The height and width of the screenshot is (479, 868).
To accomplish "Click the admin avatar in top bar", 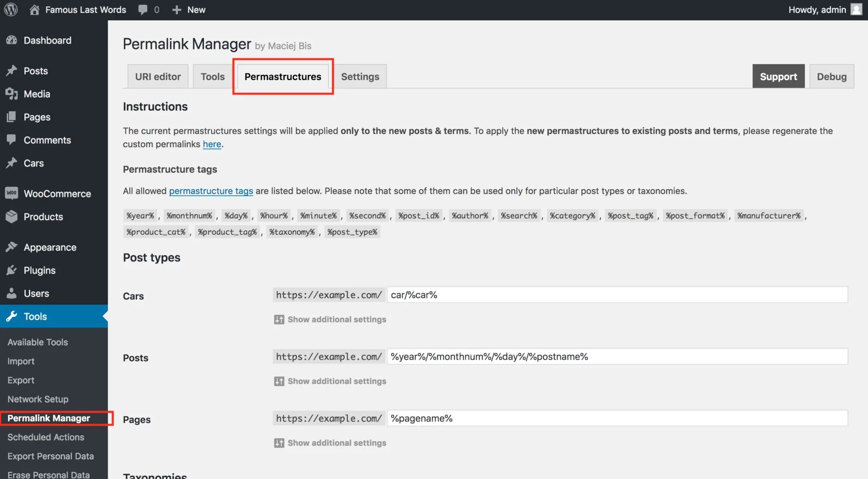I will click(x=856, y=10).
